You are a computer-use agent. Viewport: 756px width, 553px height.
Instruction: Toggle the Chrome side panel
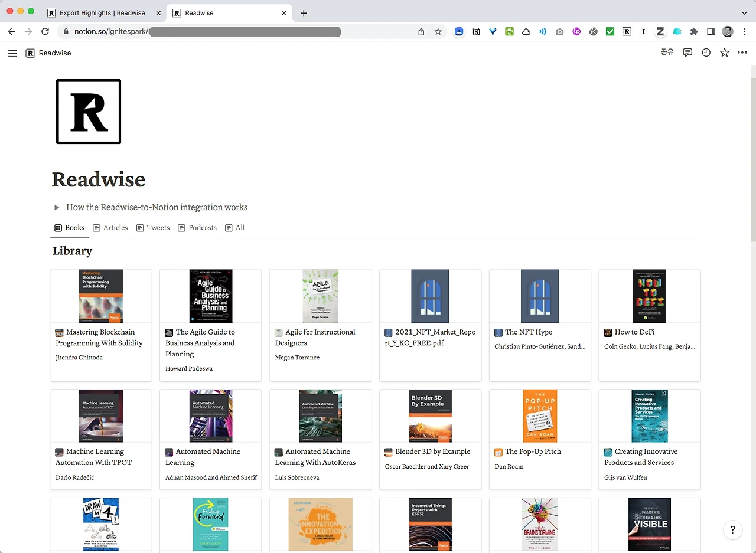click(x=711, y=31)
